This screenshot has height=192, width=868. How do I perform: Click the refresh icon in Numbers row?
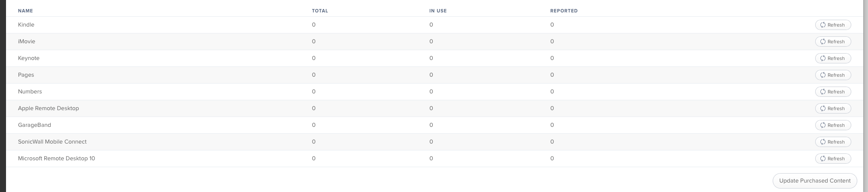click(x=823, y=92)
